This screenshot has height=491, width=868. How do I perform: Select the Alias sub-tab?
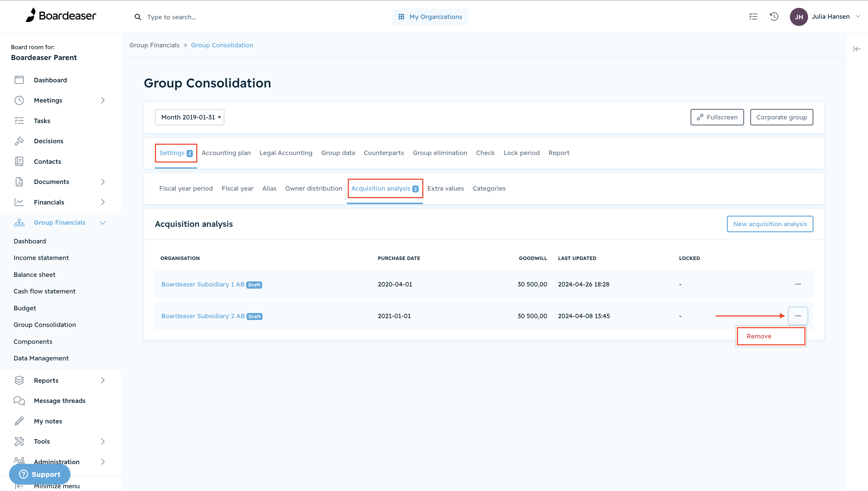(x=269, y=188)
